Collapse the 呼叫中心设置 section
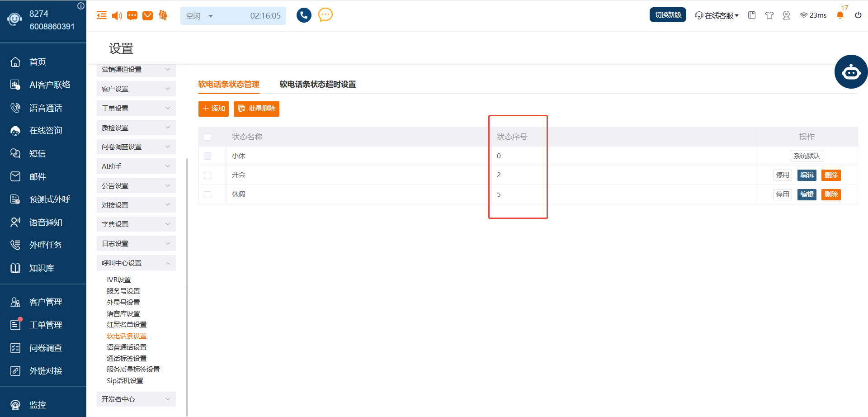868x417 pixels. pyautogui.click(x=136, y=263)
